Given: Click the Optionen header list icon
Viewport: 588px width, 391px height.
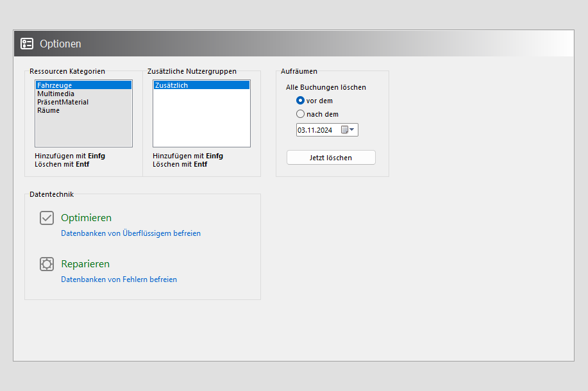Looking at the screenshot, I should 27,44.
